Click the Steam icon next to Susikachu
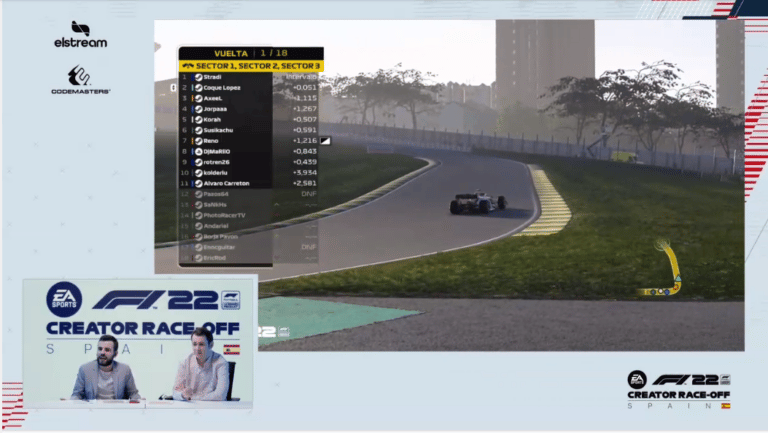 (199, 130)
